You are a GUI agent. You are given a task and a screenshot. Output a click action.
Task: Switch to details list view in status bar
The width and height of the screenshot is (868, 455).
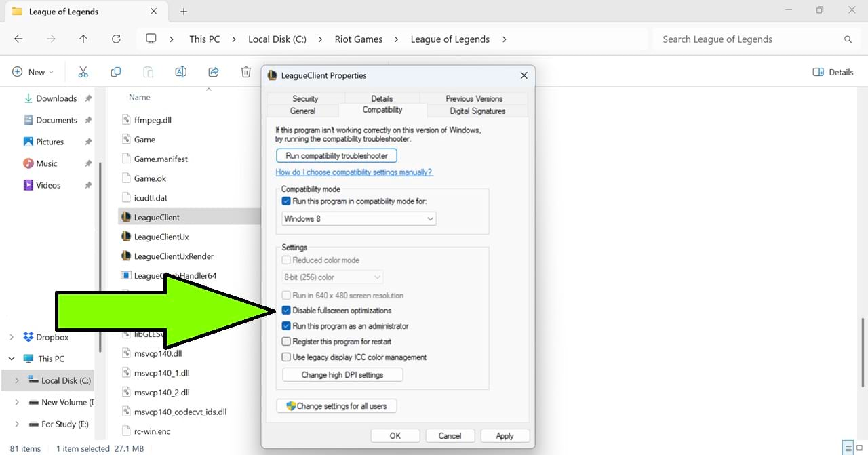click(x=848, y=448)
